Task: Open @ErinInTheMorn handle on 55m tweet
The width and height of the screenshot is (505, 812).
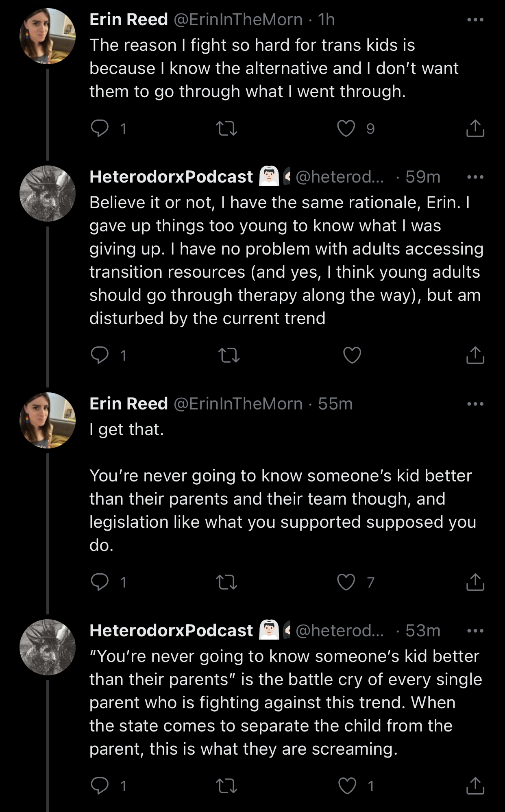Action: click(x=238, y=404)
